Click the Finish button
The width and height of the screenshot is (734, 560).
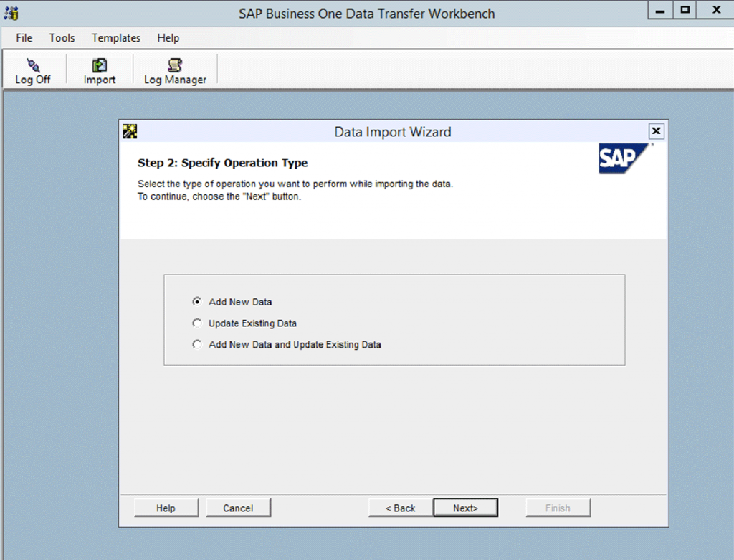point(558,507)
